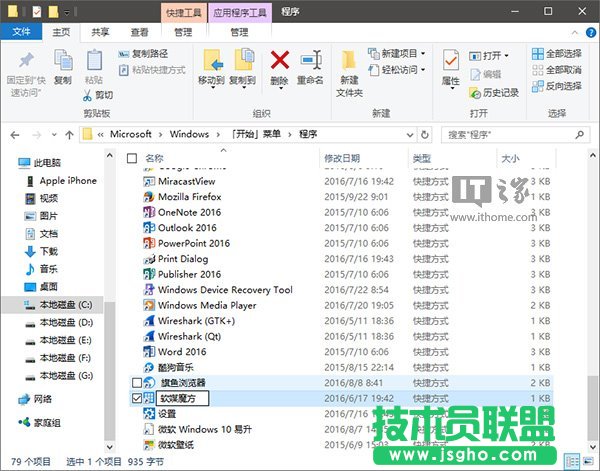Select the Wireshark (GTK+) shortcut icon
The height and width of the screenshot is (471, 600).
tap(149, 321)
